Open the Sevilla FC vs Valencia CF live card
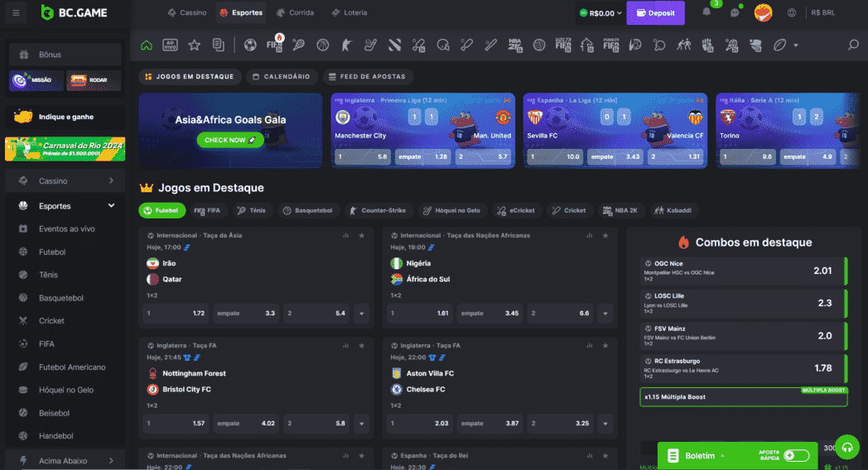868x470 pixels. click(x=615, y=131)
